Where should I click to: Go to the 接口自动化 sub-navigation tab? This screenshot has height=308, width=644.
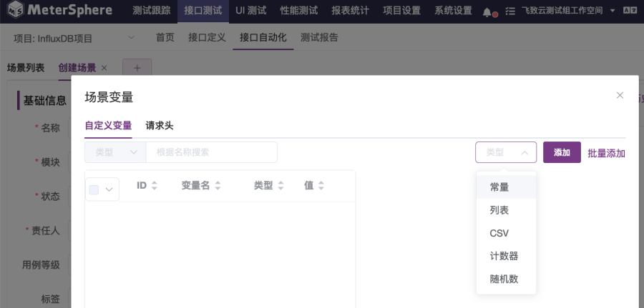coord(263,38)
